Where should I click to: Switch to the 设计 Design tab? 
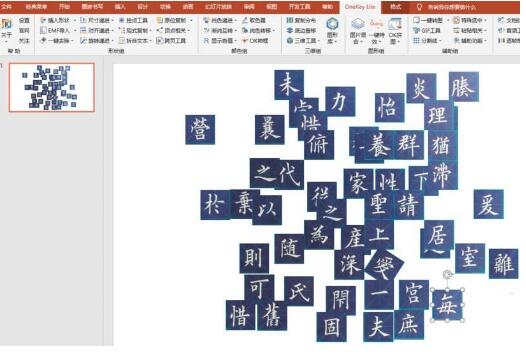(x=143, y=6)
